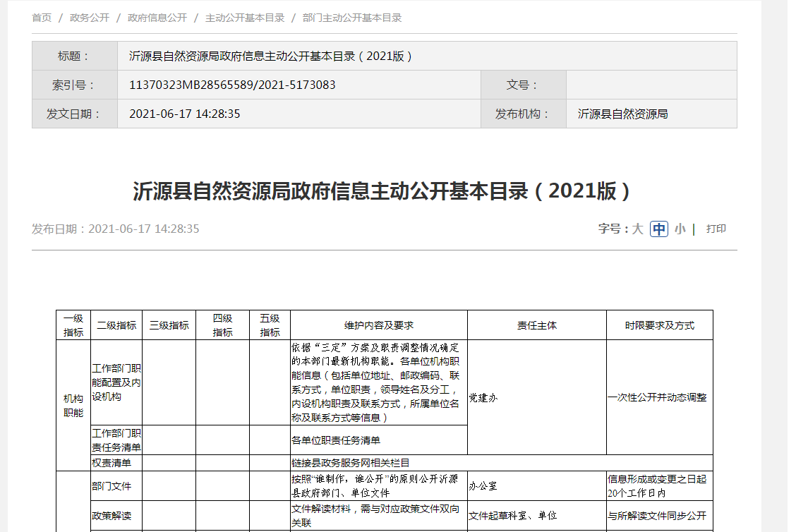Screen dimensions: 796x532
Task: Click the 政策解读 table cell
Action: [111, 515]
